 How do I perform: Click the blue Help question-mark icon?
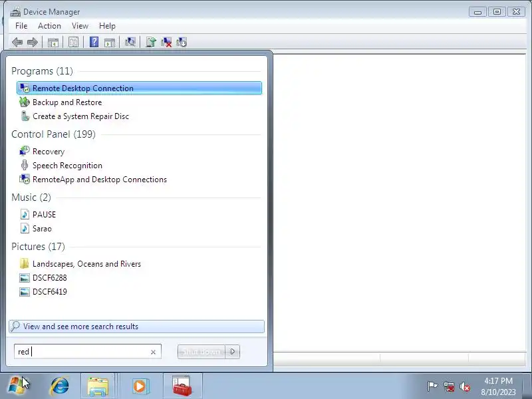[94, 42]
